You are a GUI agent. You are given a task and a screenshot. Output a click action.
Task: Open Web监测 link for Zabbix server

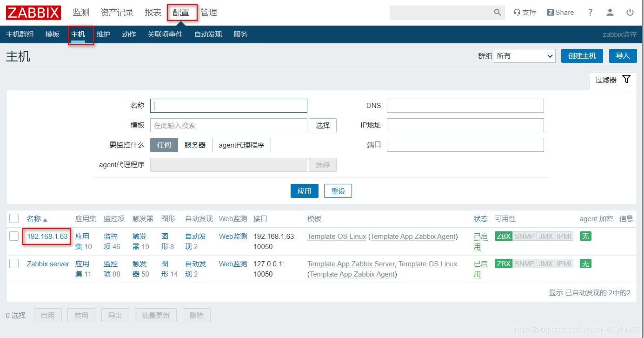coord(233,264)
